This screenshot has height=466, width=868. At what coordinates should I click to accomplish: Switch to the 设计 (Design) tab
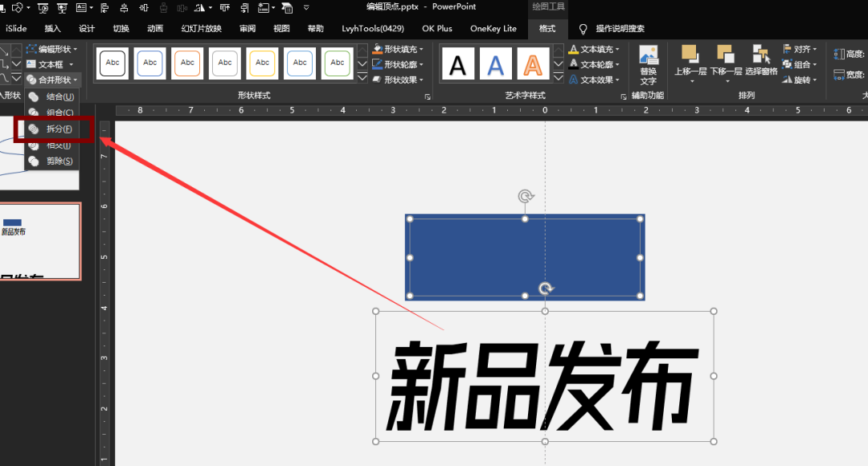click(87, 28)
